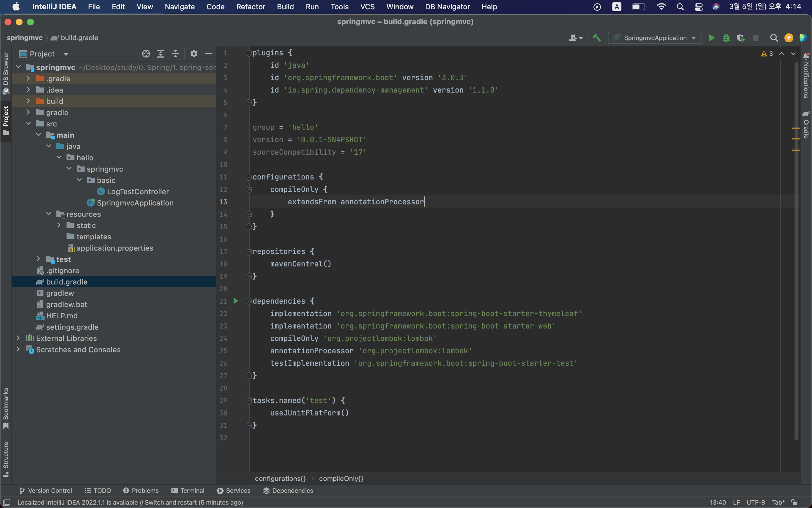Image resolution: width=812 pixels, height=508 pixels.
Task: Open macOS Control Center icon
Action: [698, 7]
